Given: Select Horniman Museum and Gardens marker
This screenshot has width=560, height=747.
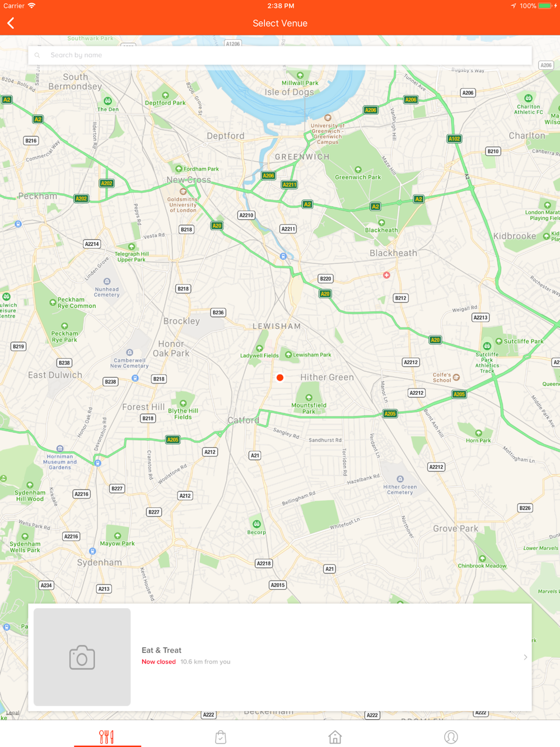Looking at the screenshot, I should (60, 449).
